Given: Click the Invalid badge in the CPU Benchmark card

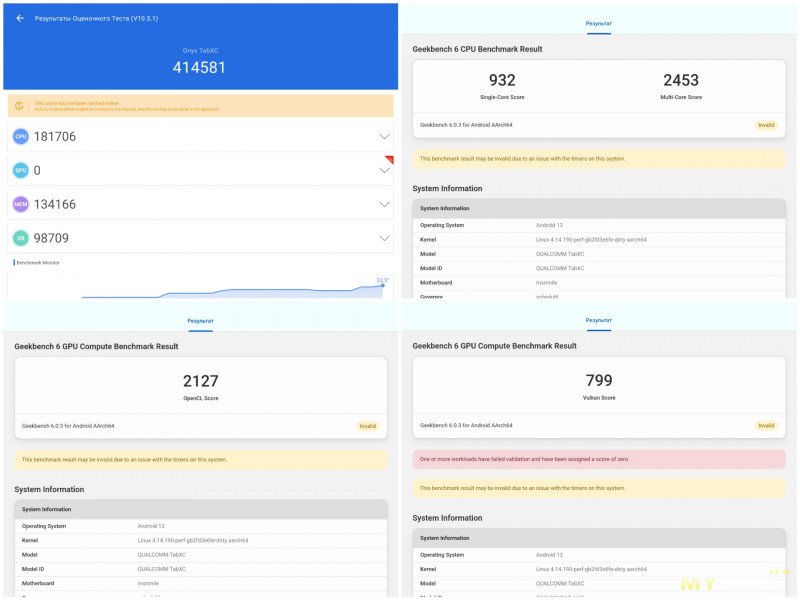Looking at the screenshot, I should coord(766,125).
